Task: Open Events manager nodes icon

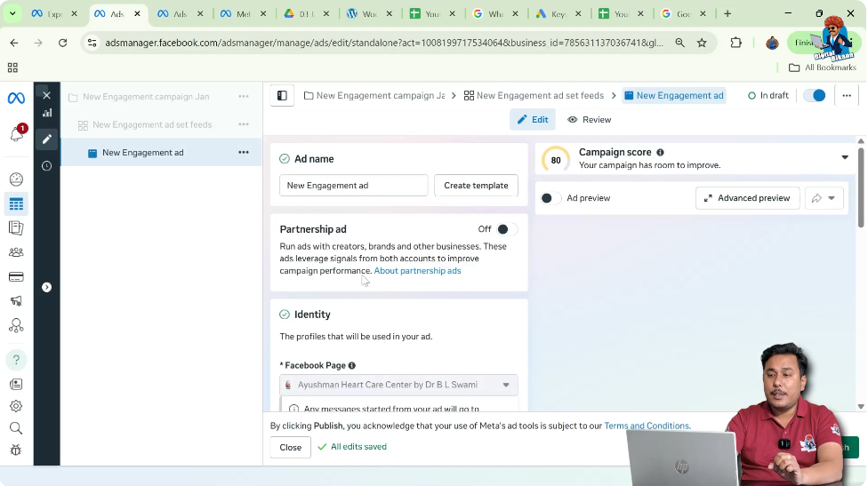Action: [x=16, y=325]
